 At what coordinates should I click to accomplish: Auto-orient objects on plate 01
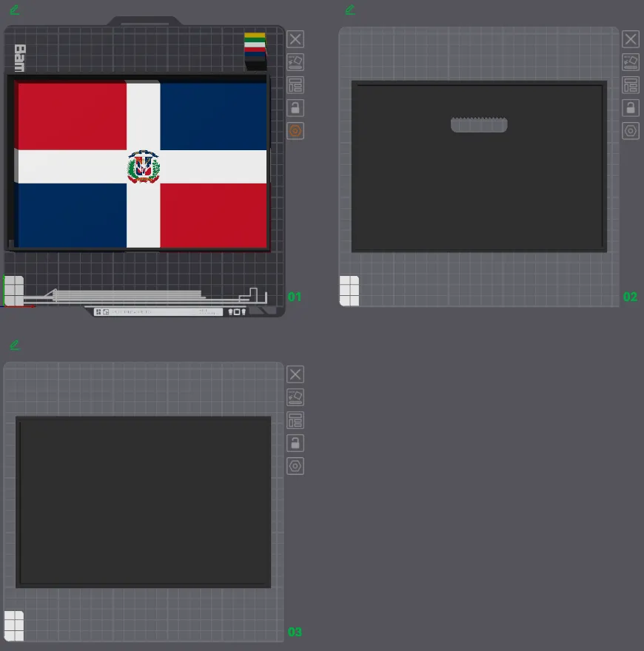[295, 62]
